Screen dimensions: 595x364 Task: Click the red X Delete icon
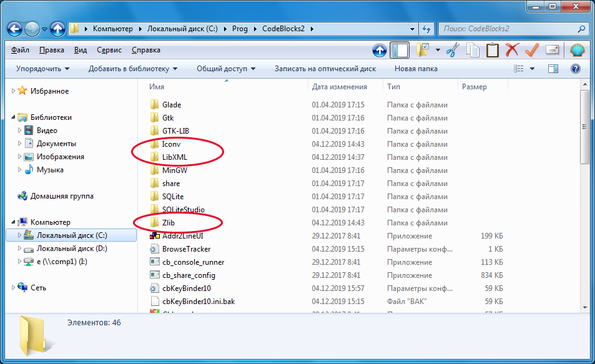click(x=512, y=50)
